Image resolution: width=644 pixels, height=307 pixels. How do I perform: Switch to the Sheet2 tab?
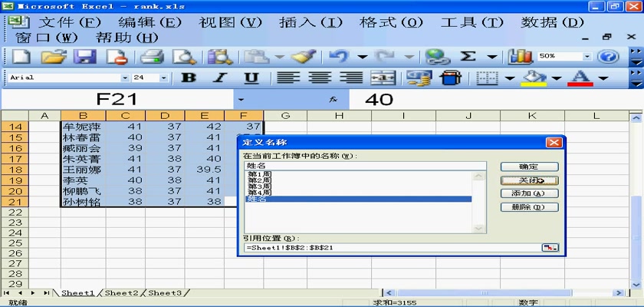[x=121, y=293]
